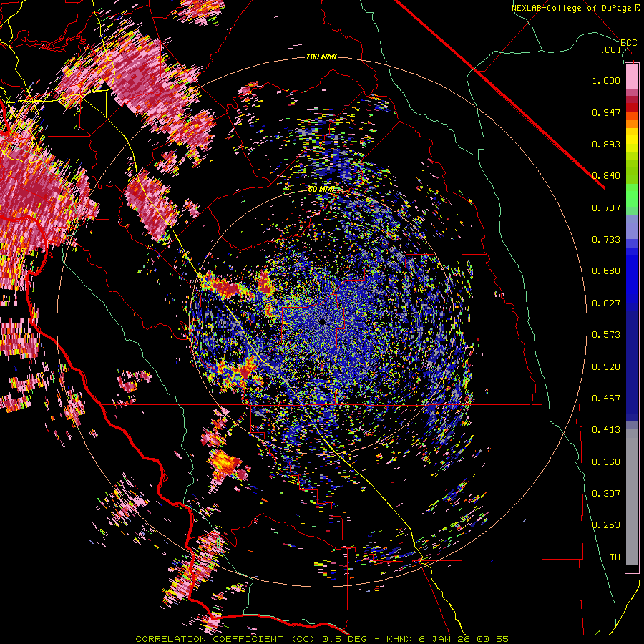
Task: Click the [CC] label above the color bar
Action: pos(611,49)
